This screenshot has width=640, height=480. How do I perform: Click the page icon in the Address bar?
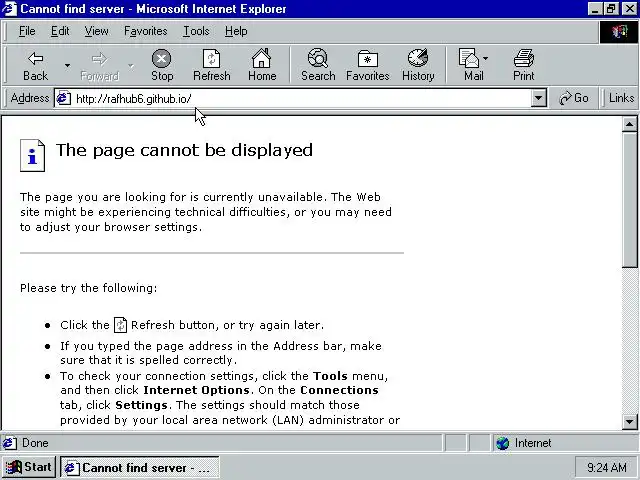(x=64, y=98)
